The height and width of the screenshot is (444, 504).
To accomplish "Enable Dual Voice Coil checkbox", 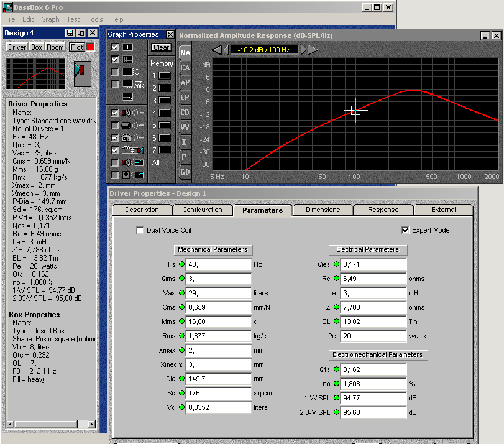I will click(x=140, y=231).
